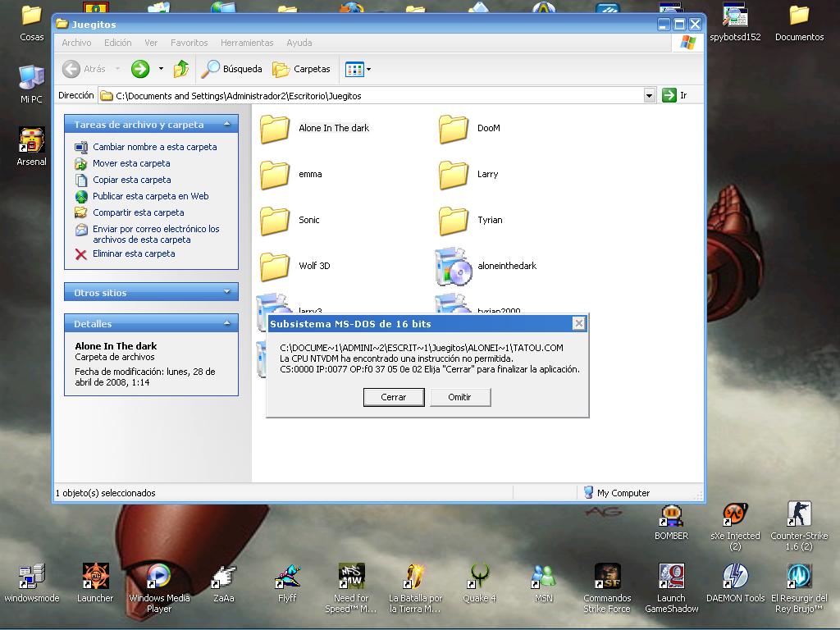
Task: Click Enviar por correo electrónico link
Action: (x=156, y=234)
